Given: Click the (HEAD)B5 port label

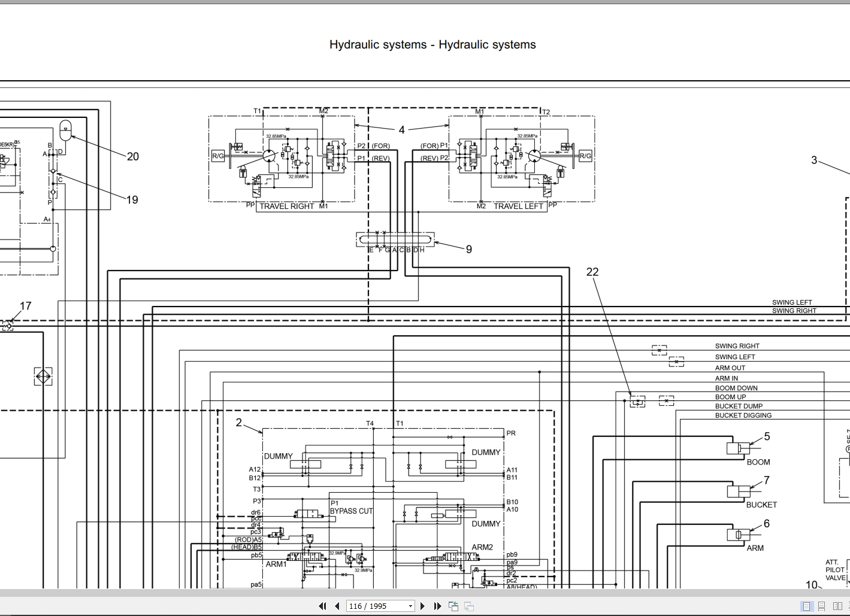Looking at the screenshot, I should (x=247, y=547).
